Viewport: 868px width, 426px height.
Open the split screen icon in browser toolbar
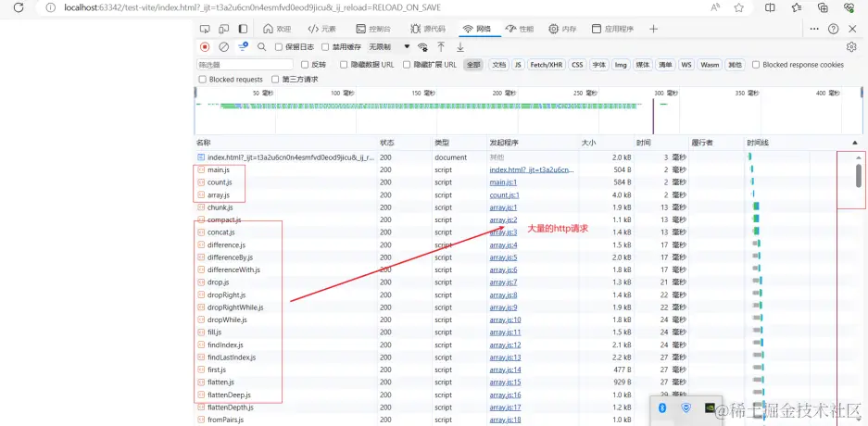tap(770, 7)
